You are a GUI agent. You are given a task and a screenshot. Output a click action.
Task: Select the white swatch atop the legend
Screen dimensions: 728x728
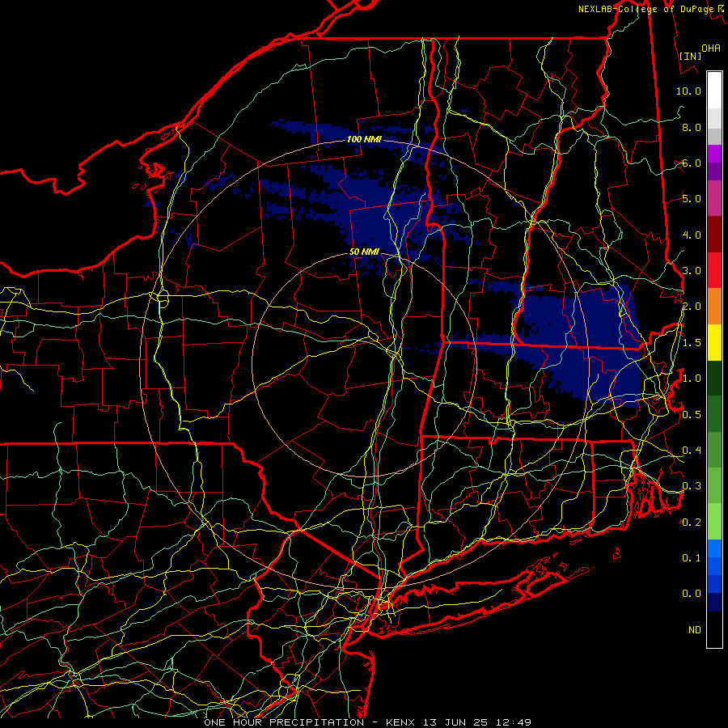pos(714,90)
